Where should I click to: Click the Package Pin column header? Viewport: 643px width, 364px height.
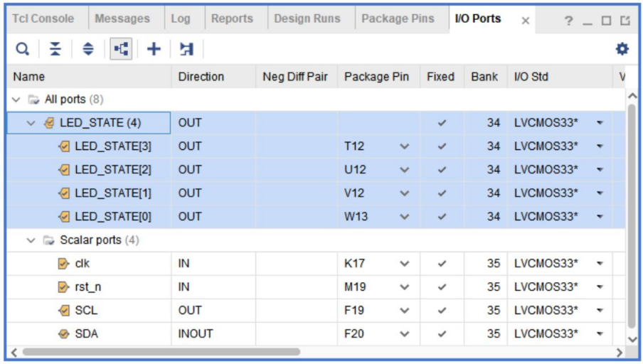point(376,77)
